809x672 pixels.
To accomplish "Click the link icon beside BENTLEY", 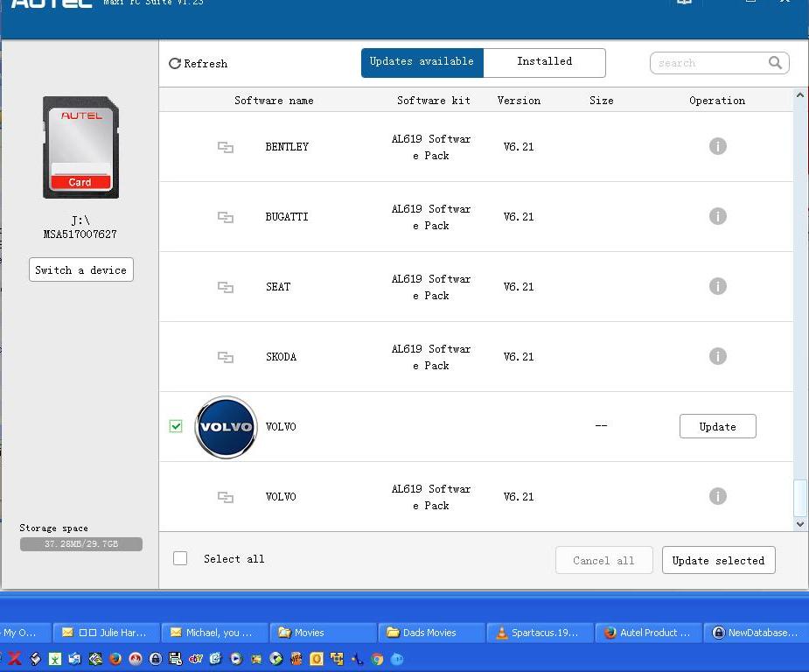I will [226, 147].
